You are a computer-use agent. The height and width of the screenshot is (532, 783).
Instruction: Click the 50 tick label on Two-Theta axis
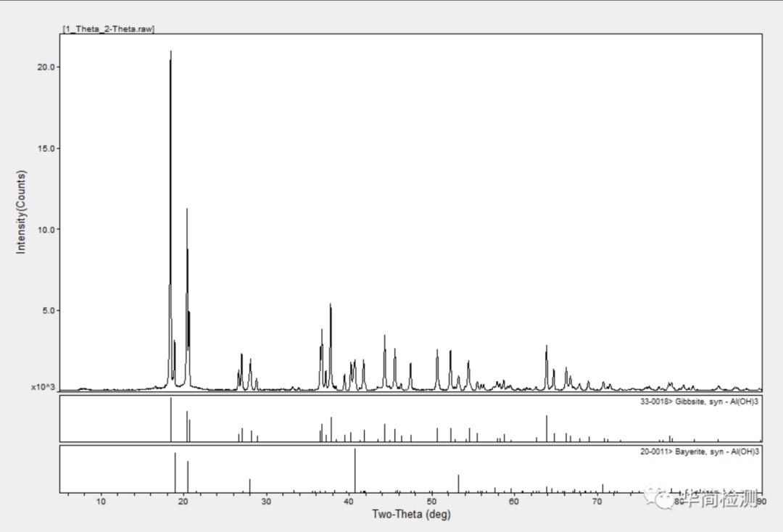[x=431, y=502]
